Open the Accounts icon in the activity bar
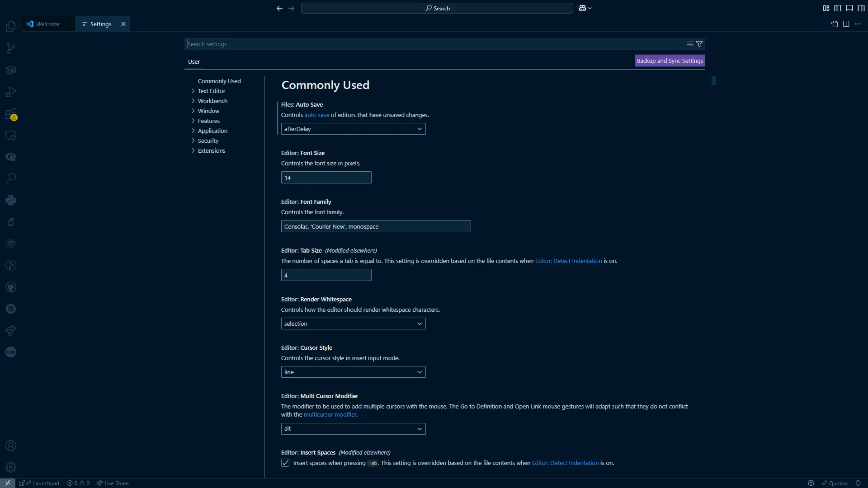Image resolution: width=868 pixels, height=488 pixels. click(10, 446)
